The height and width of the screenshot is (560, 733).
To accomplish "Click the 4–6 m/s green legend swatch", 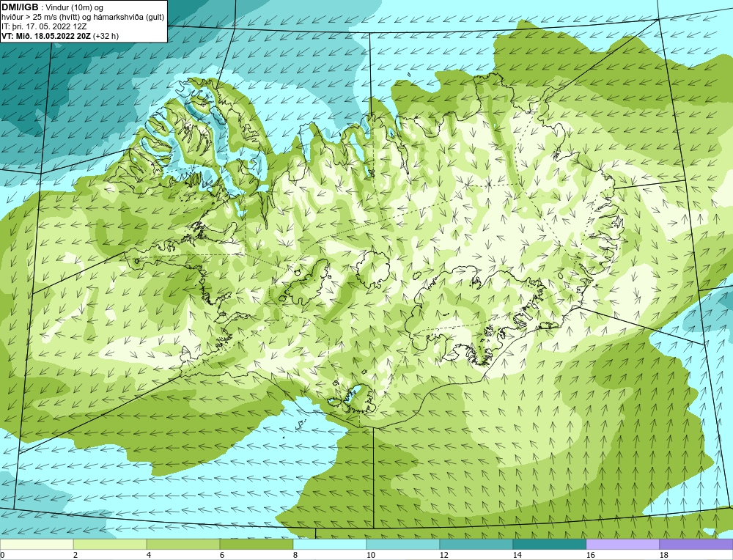I will click(x=183, y=544).
